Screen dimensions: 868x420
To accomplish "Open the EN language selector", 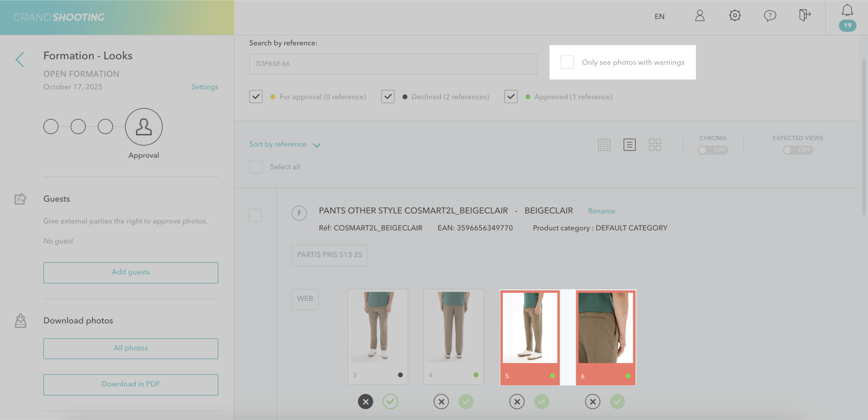I will [x=659, y=16].
